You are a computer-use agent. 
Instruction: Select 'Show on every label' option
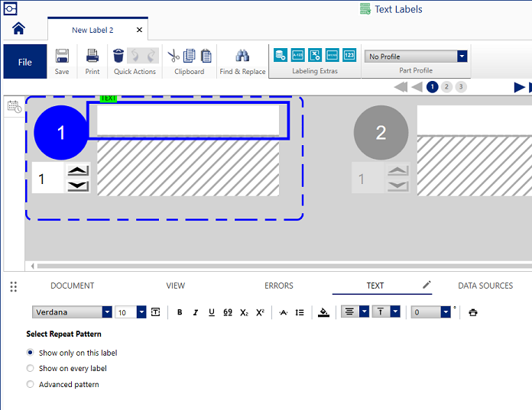coord(31,369)
